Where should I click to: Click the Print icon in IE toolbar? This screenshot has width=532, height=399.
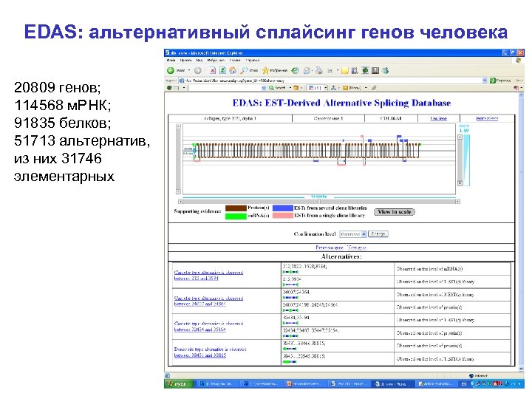(319, 71)
